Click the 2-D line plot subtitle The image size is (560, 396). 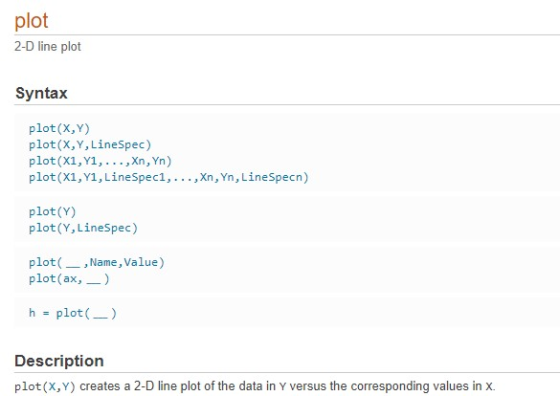[48, 46]
